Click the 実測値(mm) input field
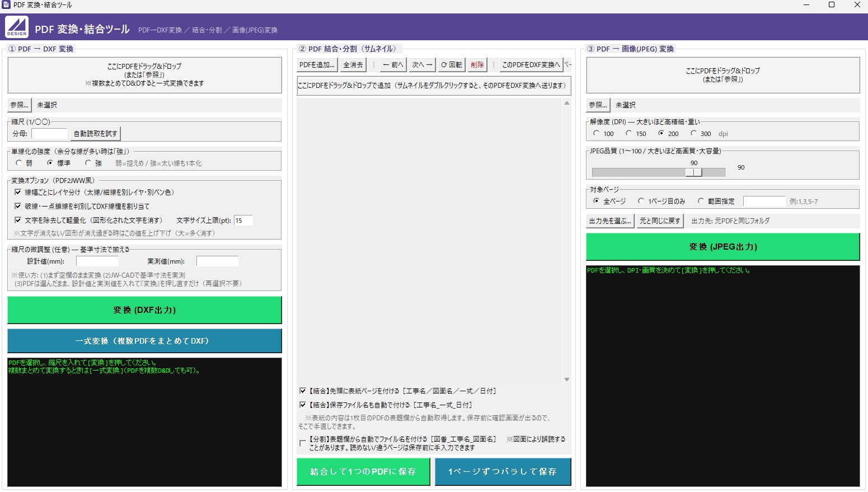Image resolution: width=868 pixels, height=492 pixels. tap(218, 261)
